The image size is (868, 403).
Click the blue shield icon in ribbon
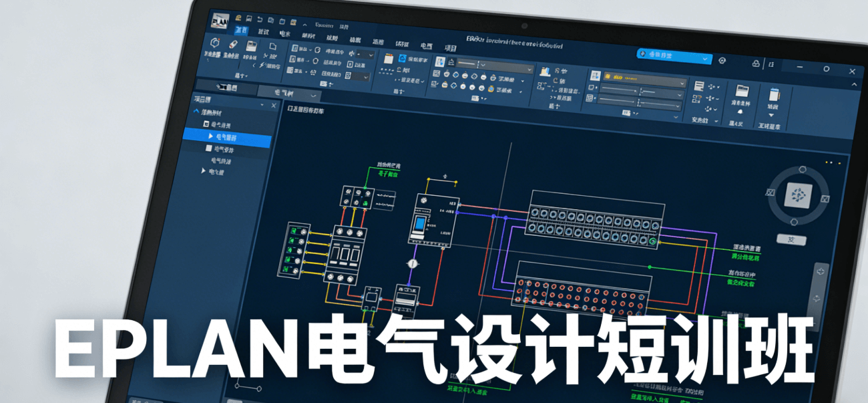point(403,59)
